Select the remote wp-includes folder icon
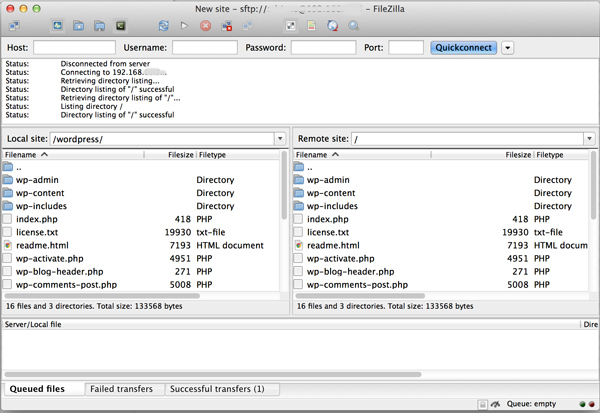 tap(299, 206)
